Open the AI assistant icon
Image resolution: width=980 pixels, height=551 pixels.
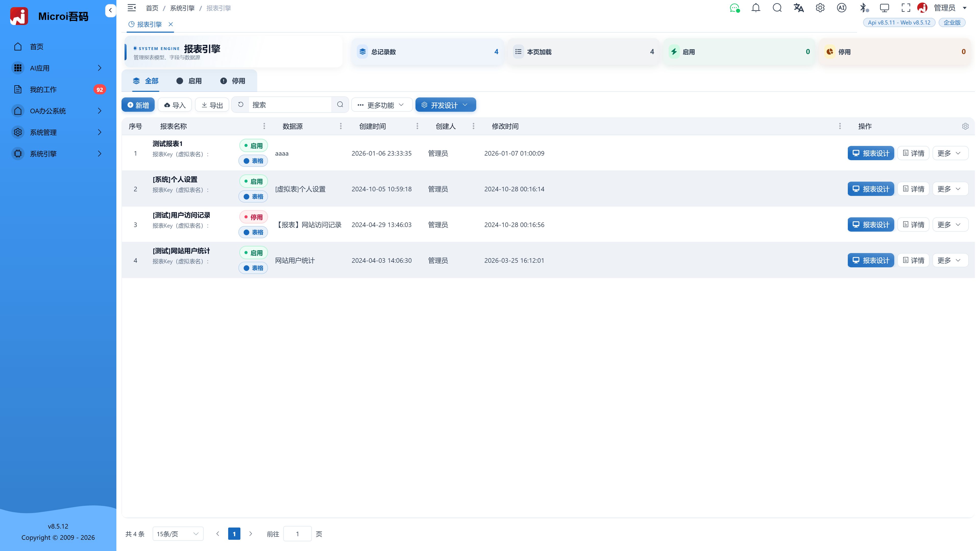click(x=841, y=8)
